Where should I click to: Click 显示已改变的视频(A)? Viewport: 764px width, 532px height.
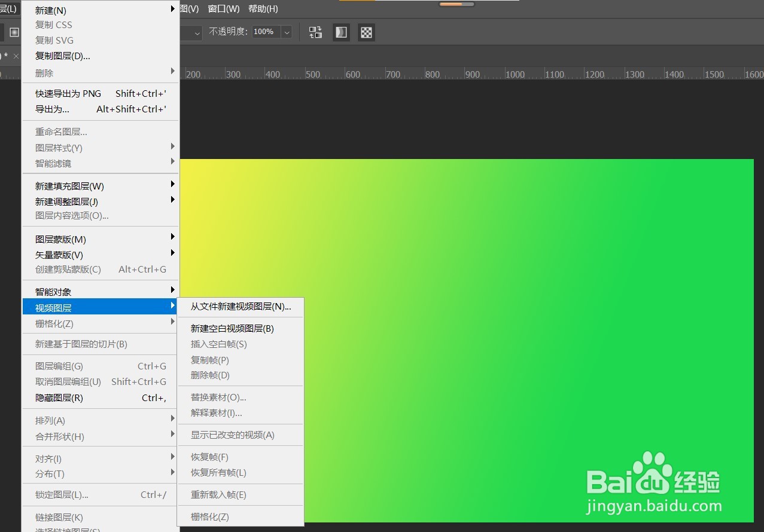point(241,435)
